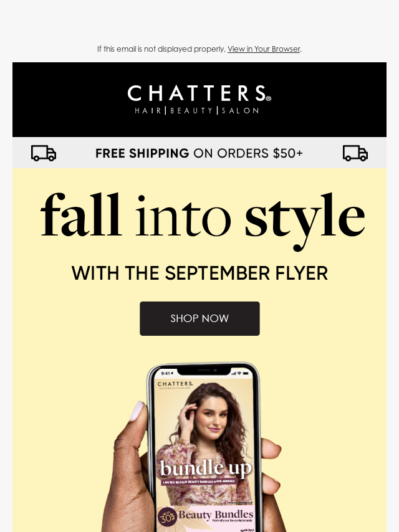Open the View in Your Browser link
399x532 pixels.
(x=264, y=49)
